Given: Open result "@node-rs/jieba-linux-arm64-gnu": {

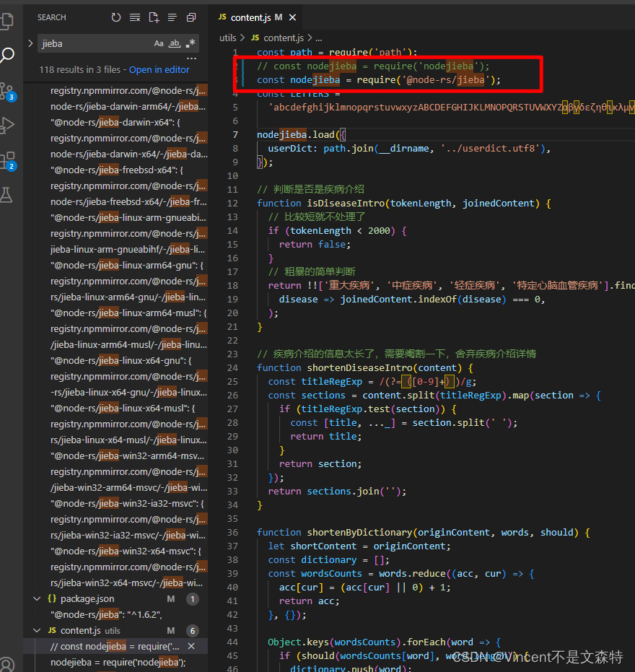Looking at the screenshot, I should (x=127, y=266).
